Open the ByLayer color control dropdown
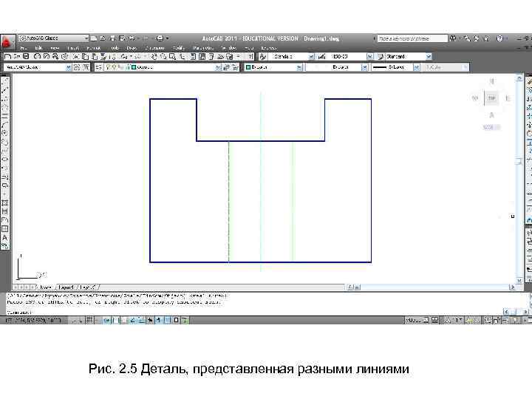This screenshot has height=399, width=532. (x=273, y=67)
